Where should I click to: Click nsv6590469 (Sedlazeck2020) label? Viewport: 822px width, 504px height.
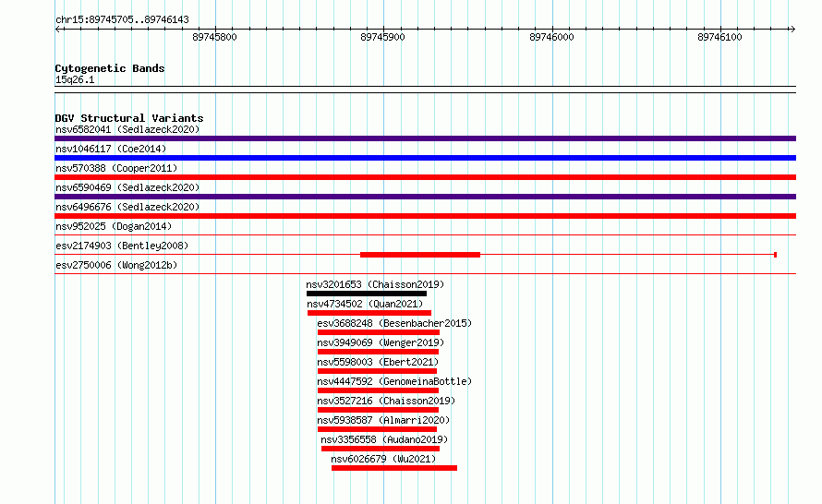point(127,187)
